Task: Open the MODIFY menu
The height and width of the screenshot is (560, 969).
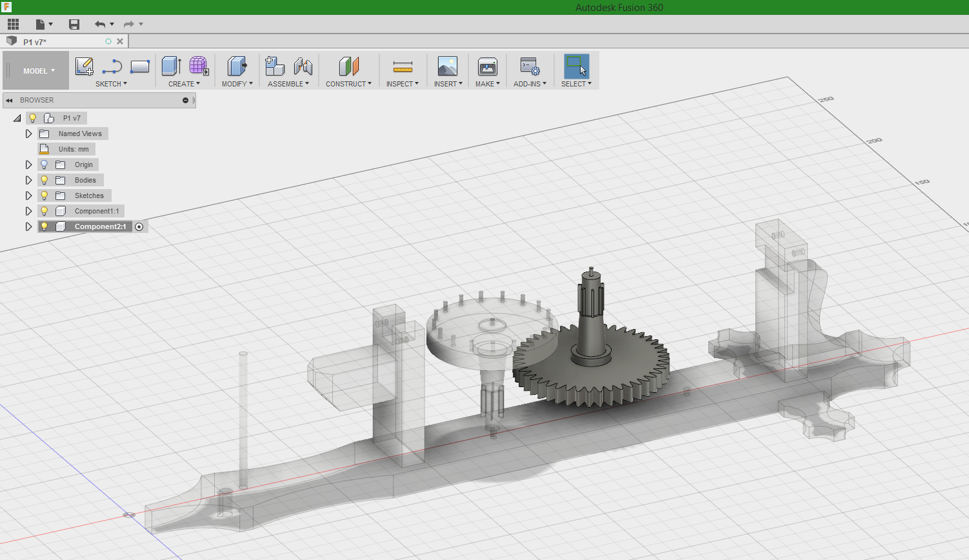Action: [x=237, y=84]
